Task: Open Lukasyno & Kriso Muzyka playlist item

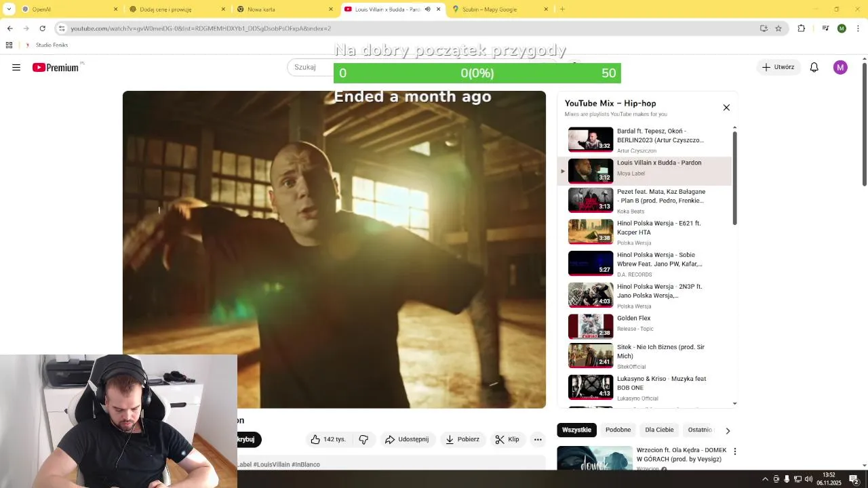Action: coord(644,387)
